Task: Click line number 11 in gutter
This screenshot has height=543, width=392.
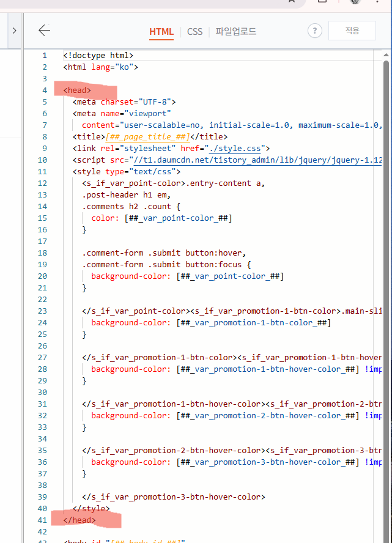Action: (x=42, y=171)
